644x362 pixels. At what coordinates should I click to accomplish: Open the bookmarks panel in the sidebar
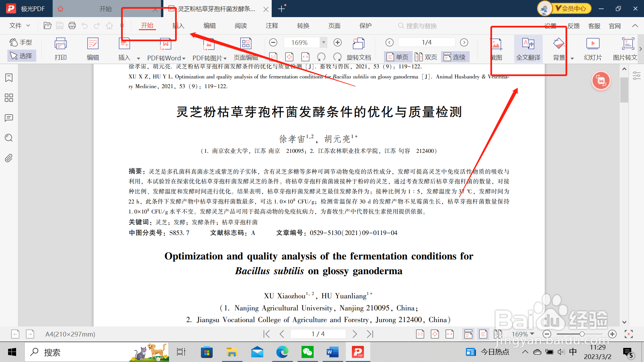point(8,77)
